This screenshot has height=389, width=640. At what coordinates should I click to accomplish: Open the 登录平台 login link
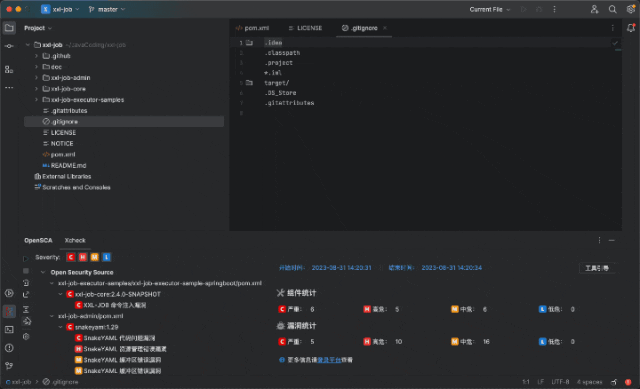pos(329,360)
